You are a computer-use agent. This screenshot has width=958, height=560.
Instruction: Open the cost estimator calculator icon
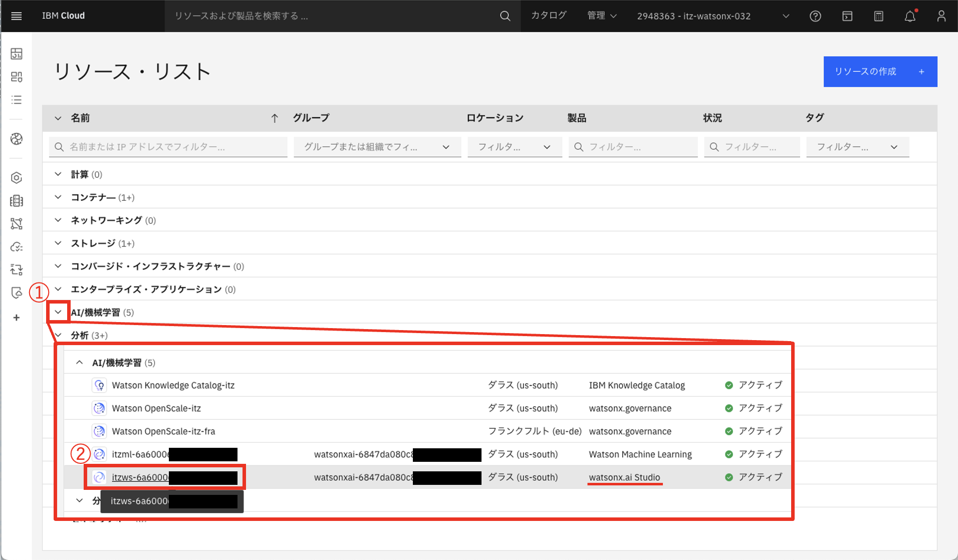coord(878,16)
